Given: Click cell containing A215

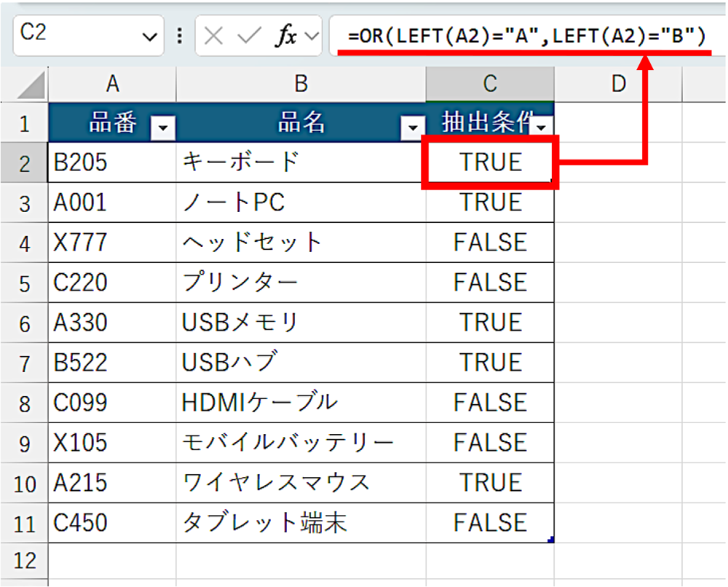Looking at the screenshot, I should tap(112, 483).
